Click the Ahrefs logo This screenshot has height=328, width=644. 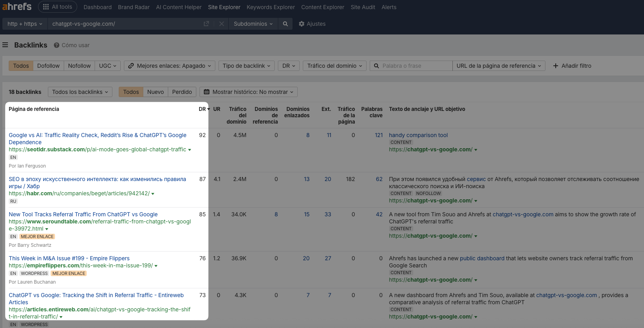(17, 7)
